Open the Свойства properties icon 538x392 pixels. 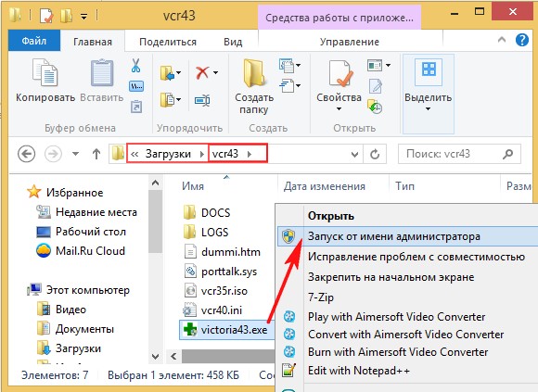pyautogui.click(x=340, y=72)
